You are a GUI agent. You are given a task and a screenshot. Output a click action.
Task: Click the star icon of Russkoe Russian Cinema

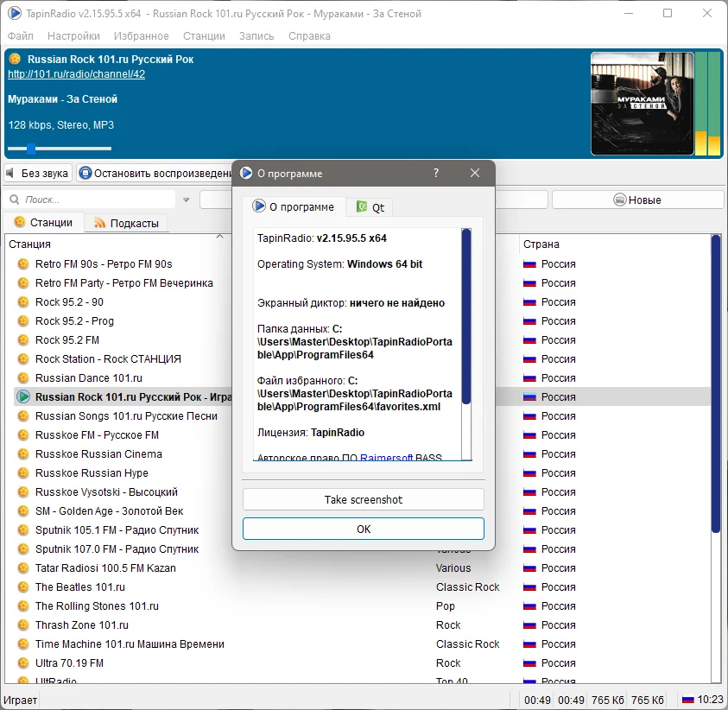[22, 454]
